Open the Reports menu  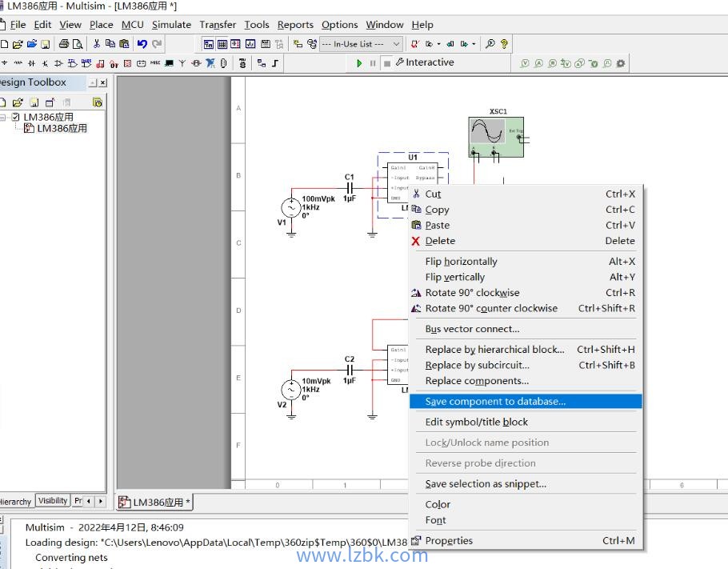(x=295, y=25)
